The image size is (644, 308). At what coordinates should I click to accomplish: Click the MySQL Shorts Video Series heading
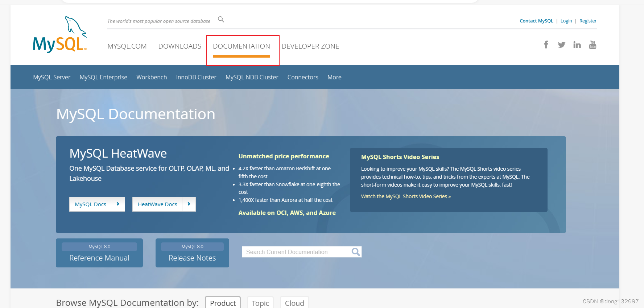pos(400,157)
